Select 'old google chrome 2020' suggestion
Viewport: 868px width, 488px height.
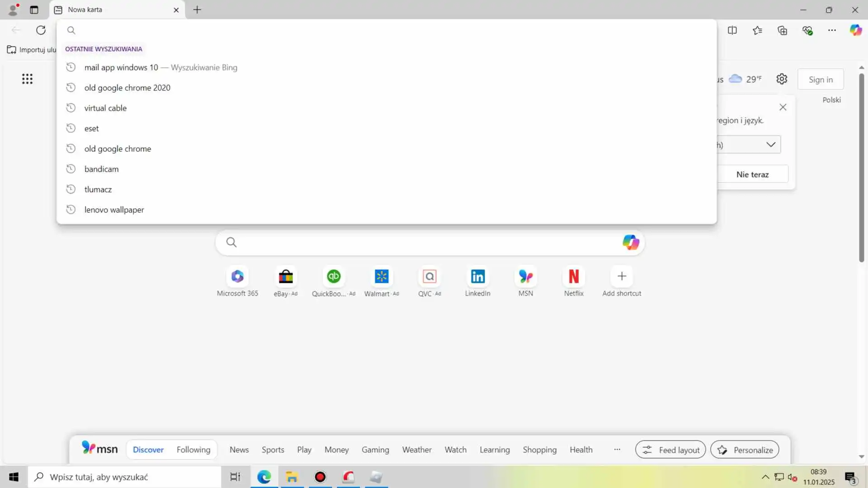point(127,88)
